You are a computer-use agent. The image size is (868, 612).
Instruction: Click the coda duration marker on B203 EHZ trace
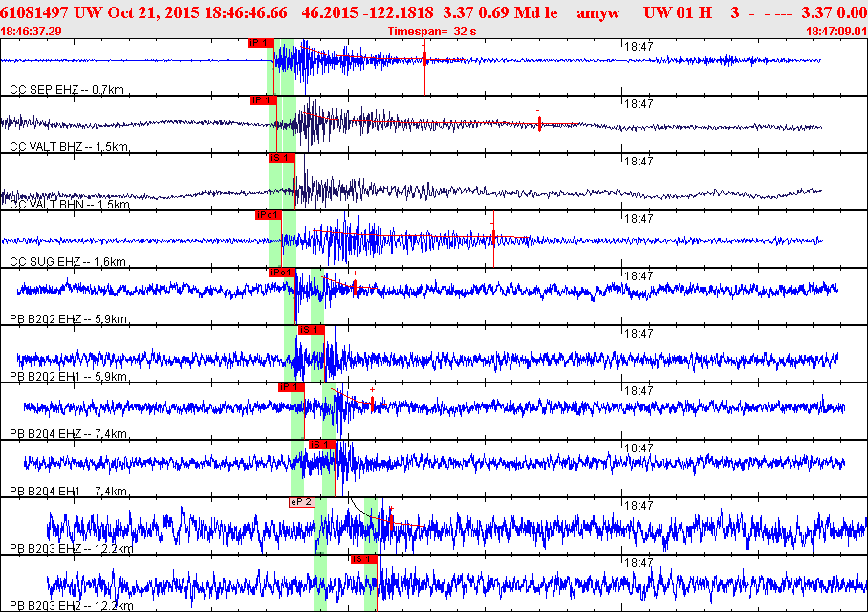(391, 522)
